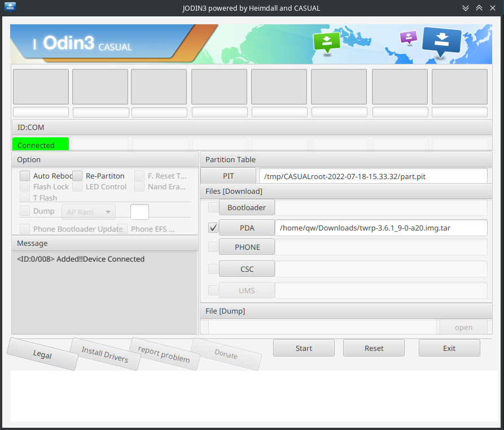This screenshot has width=504, height=430.
Task: Click the CSC file button
Action: point(247,269)
